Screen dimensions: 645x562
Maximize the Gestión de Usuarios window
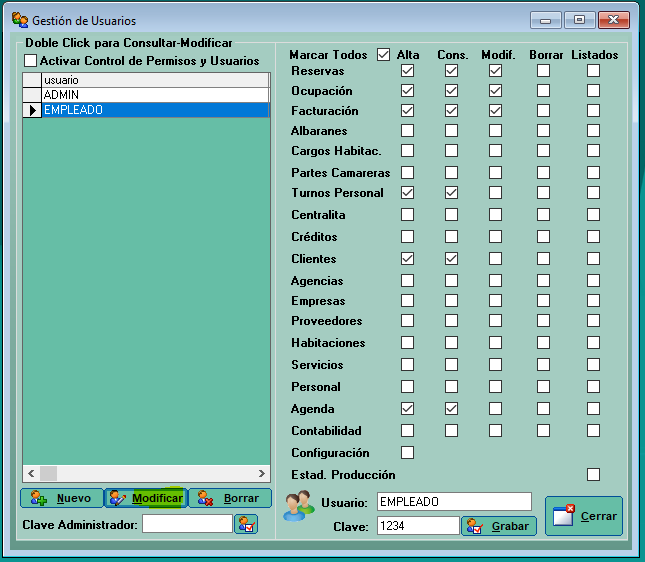coord(579,20)
